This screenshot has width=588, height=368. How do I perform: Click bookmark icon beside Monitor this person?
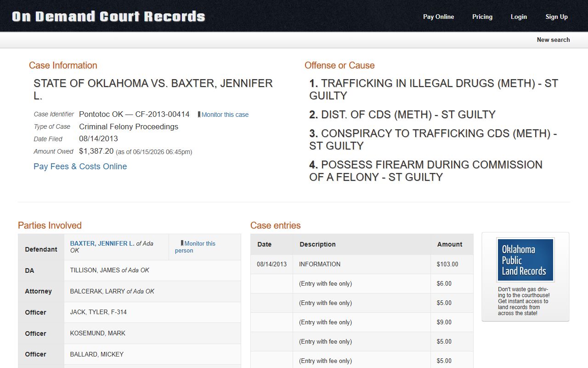[182, 243]
